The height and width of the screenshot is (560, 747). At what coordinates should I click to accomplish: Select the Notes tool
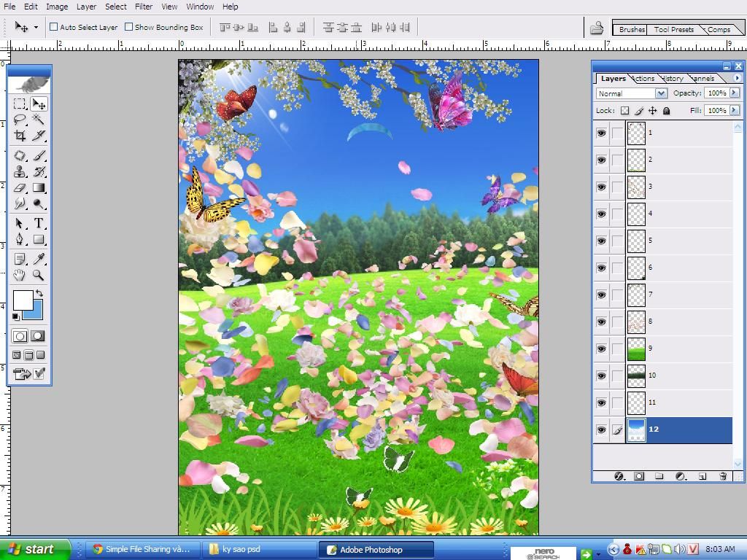pos(20,259)
